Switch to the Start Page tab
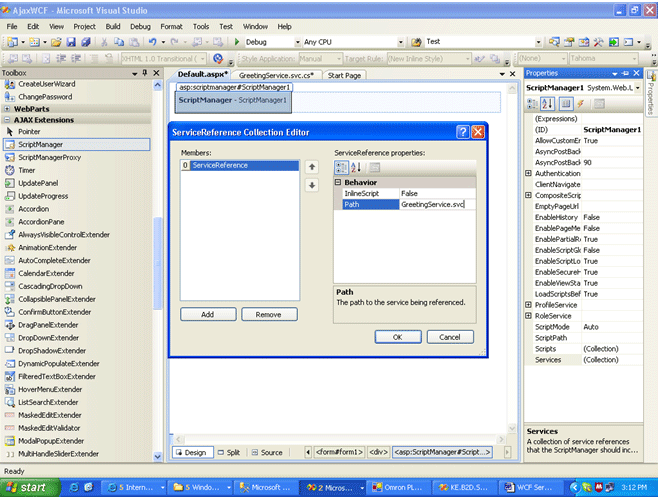658x497 pixels. coord(344,75)
